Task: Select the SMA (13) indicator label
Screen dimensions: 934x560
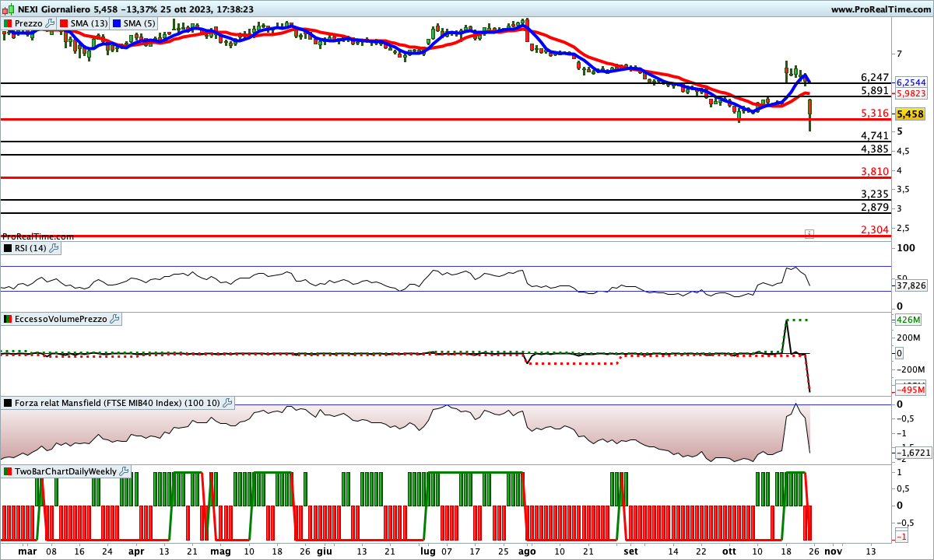Action: coord(90,23)
